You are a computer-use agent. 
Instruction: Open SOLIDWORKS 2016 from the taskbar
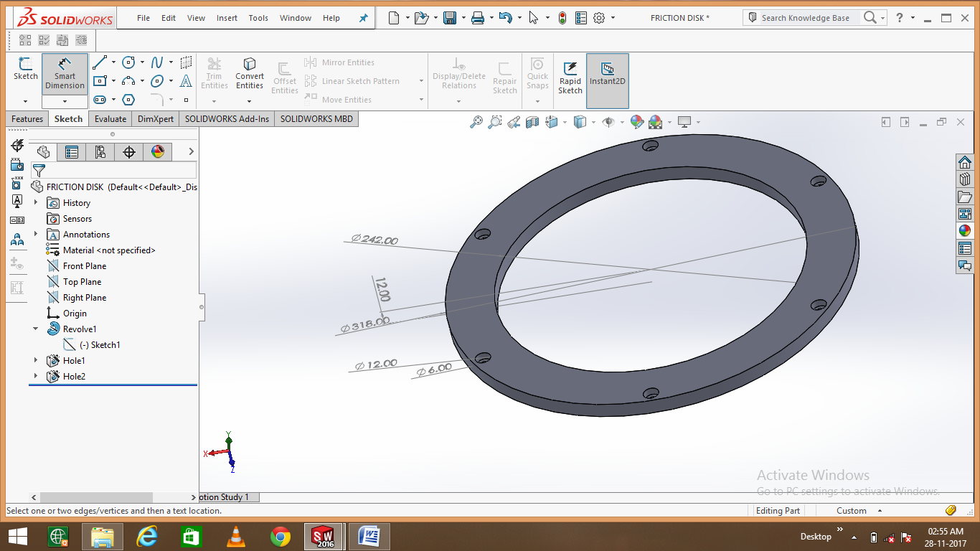pos(324,536)
